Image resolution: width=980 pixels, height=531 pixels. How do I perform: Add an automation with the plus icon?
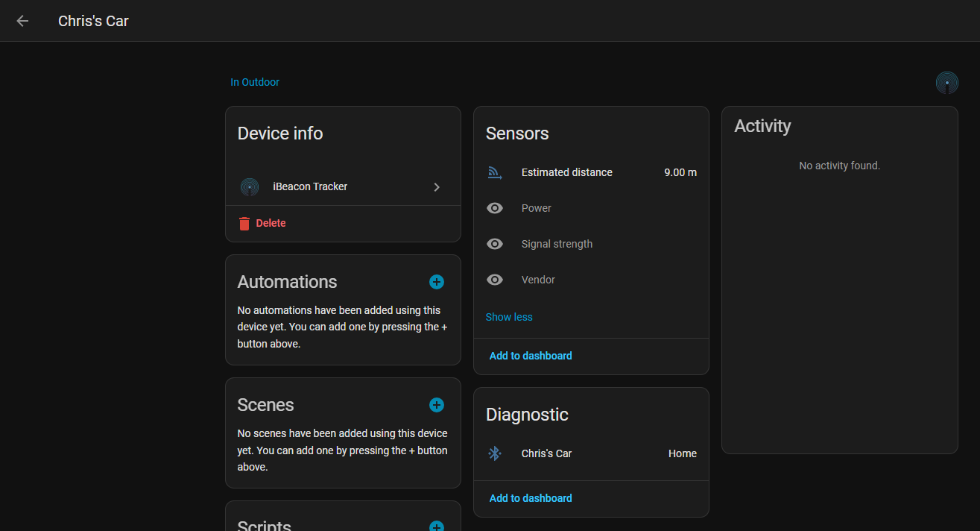[x=437, y=282]
